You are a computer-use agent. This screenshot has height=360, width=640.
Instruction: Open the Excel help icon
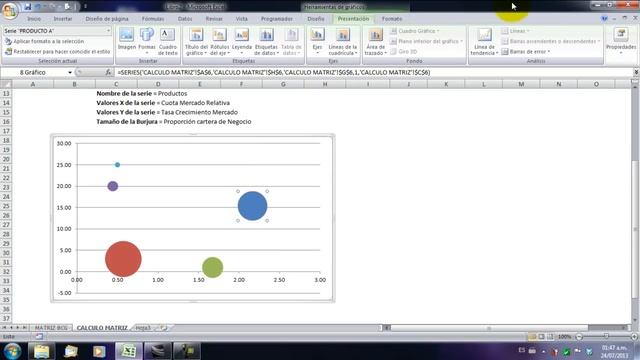(604, 19)
